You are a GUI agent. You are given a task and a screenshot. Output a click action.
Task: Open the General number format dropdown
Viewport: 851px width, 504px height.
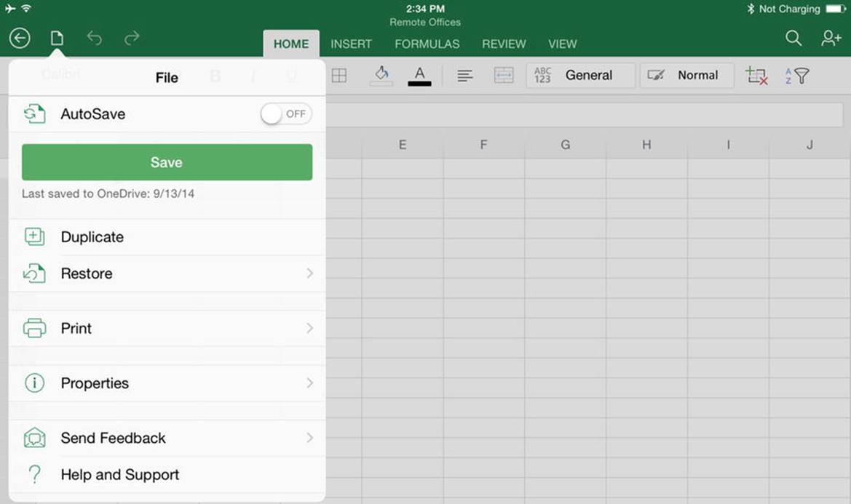[580, 76]
